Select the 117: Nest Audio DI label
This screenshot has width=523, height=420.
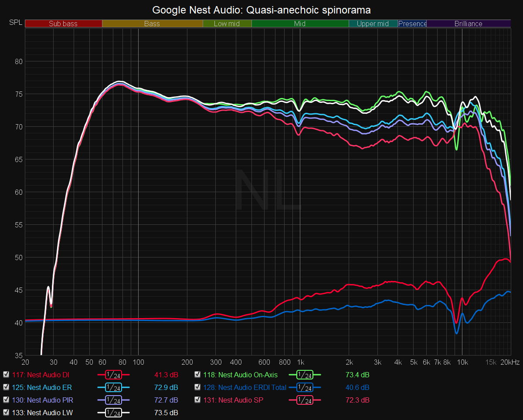click(41, 375)
